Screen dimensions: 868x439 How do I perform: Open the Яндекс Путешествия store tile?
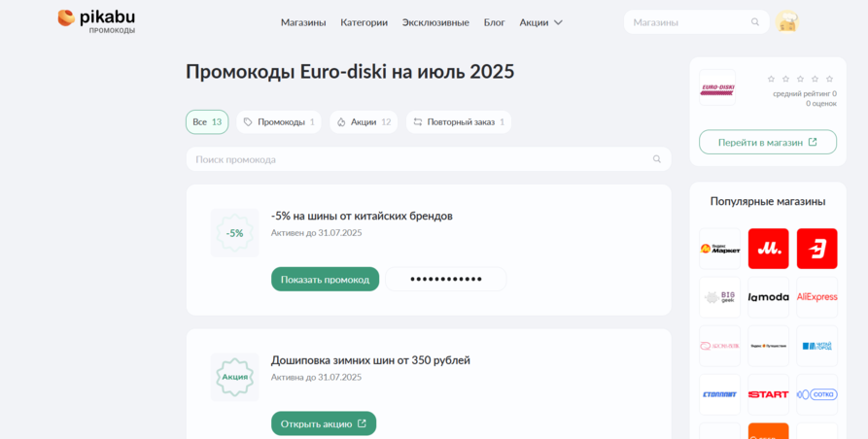[768, 346]
